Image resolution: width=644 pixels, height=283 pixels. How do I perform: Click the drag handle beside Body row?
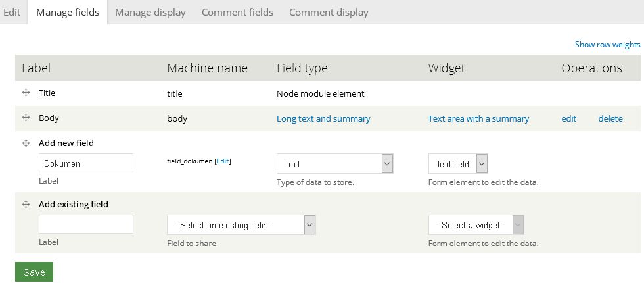(x=26, y=118)
